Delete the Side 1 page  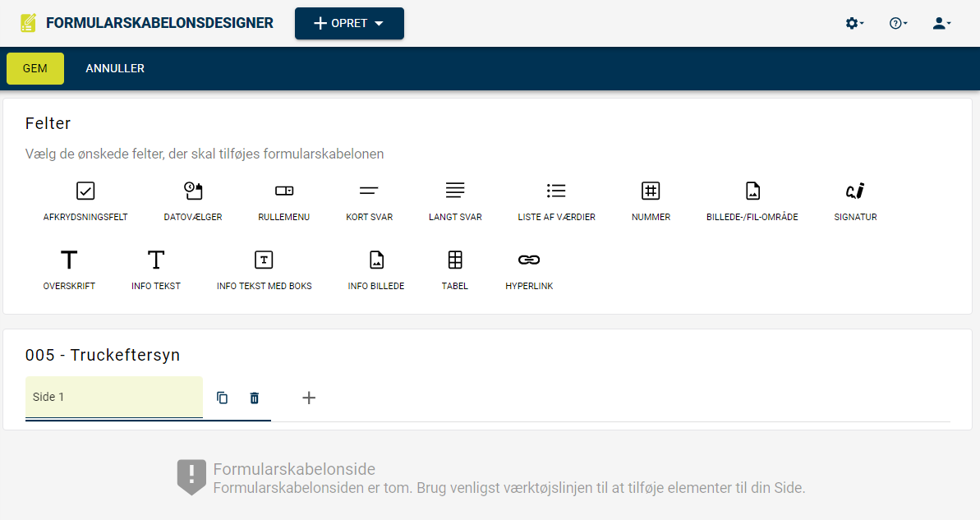tap(255, 398)
